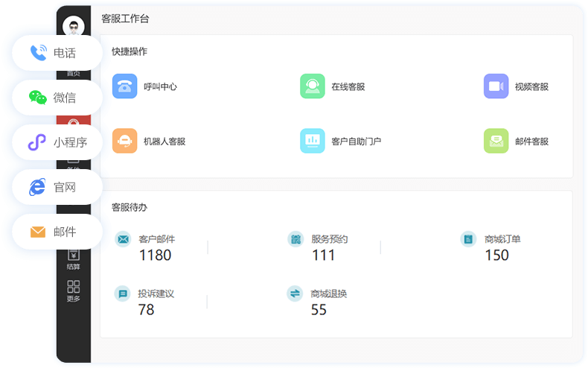Click the 机器人客服 label
The image size is (588, 368).
coord(164,142)
